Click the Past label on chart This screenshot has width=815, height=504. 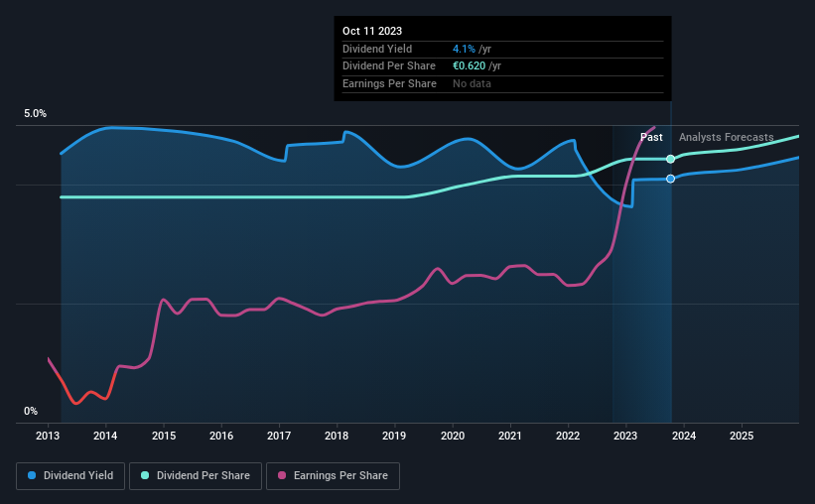pyautogui.click(x=651, y=137)
